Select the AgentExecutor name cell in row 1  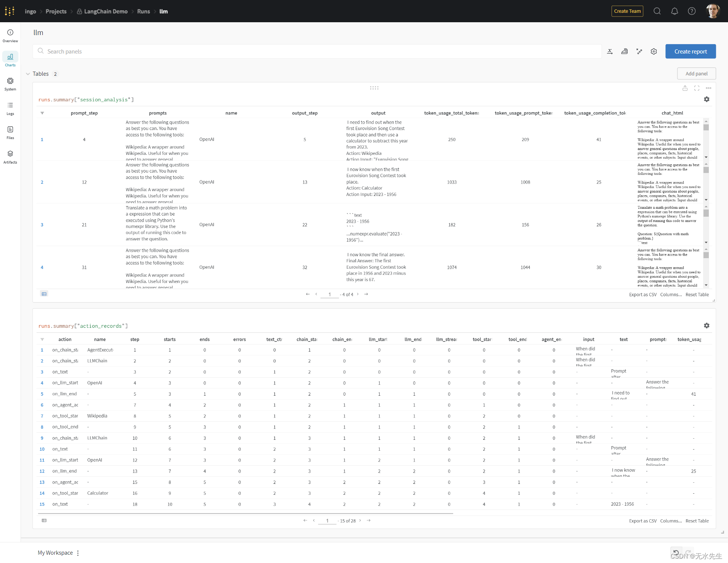(x=100, y=350)
